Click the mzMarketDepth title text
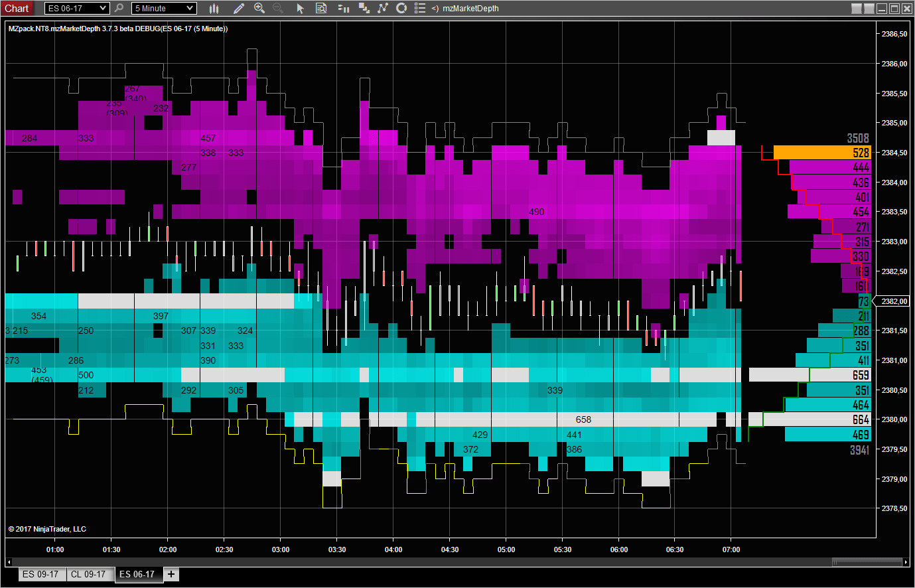The height and width of the screenshot is (588, 915). [470, 9]
